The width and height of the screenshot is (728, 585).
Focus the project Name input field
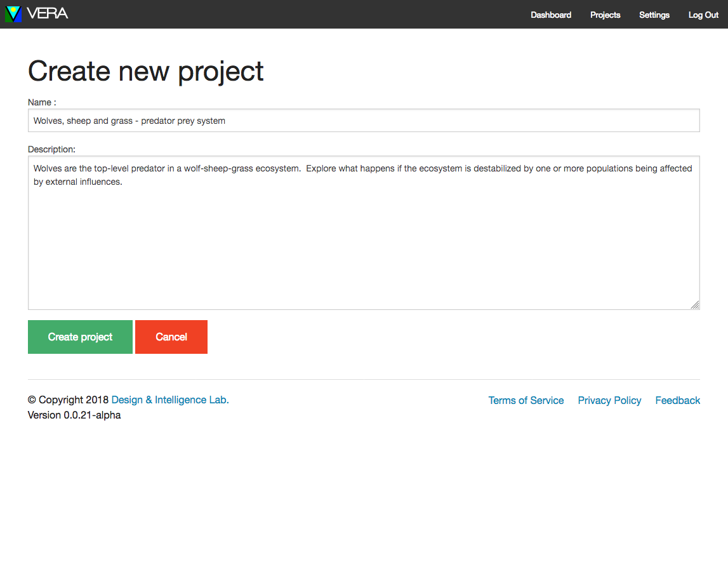click(364, 121)
